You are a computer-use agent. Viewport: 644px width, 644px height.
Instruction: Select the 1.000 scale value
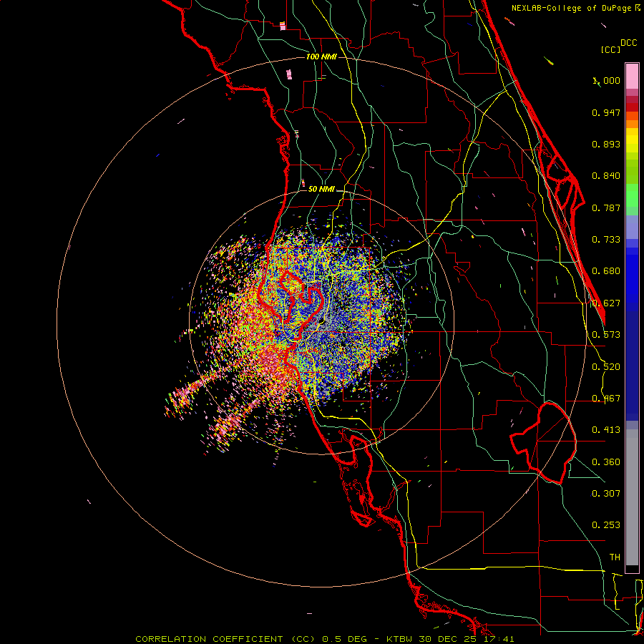click(606, 80)
